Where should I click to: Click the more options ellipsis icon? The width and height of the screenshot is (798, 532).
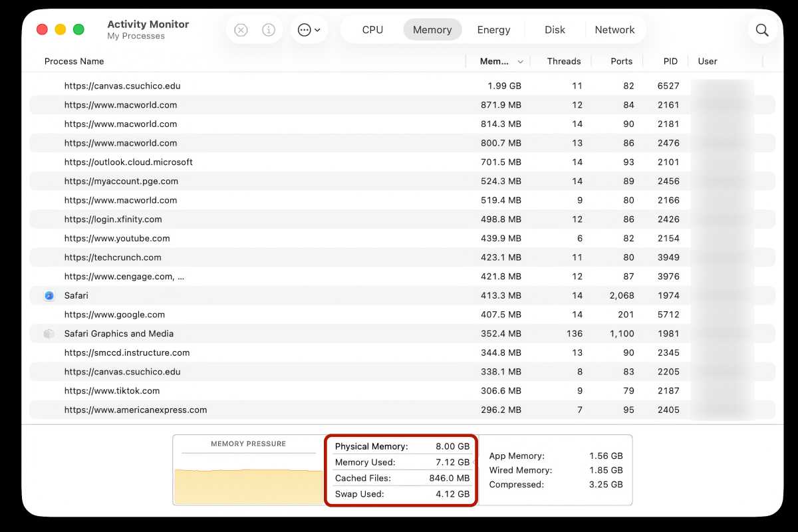click(304, 29)
